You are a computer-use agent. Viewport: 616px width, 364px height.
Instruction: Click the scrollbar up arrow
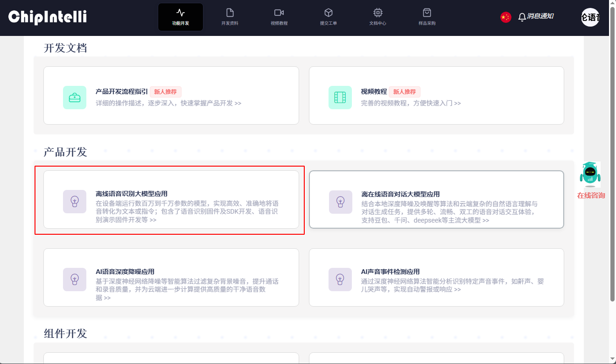(x=612, y=3)
